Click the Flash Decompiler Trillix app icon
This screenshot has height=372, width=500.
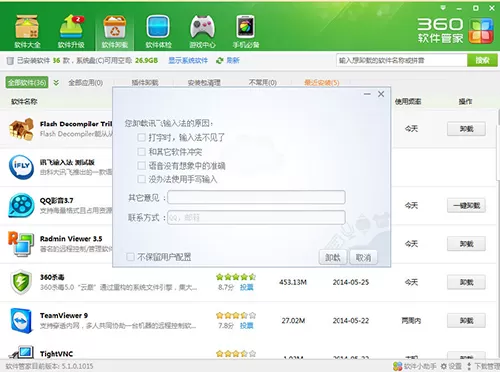point(22,129)
